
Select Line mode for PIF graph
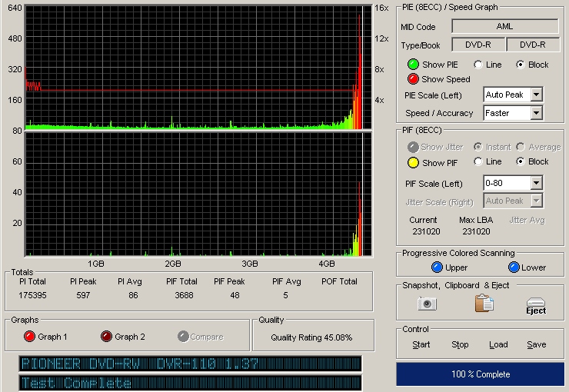(x=478, y=161)
